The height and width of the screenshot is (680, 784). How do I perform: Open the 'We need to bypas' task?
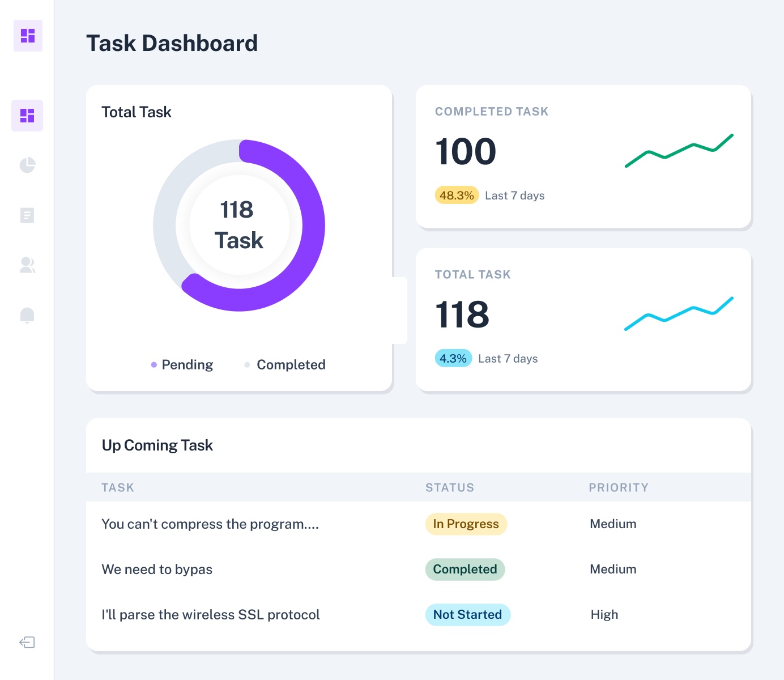[157, 569]
